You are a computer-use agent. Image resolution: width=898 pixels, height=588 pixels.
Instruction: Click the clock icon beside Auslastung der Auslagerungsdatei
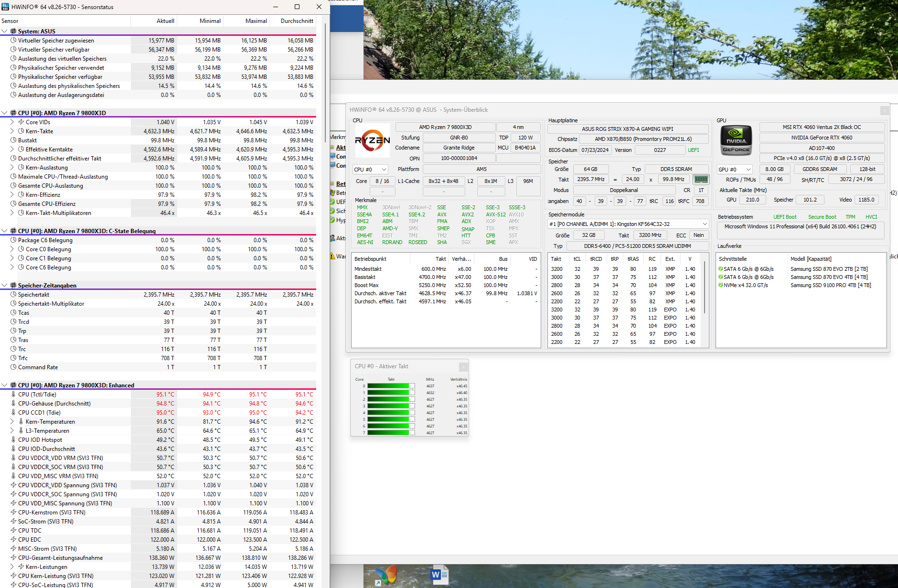coord(14,95)
